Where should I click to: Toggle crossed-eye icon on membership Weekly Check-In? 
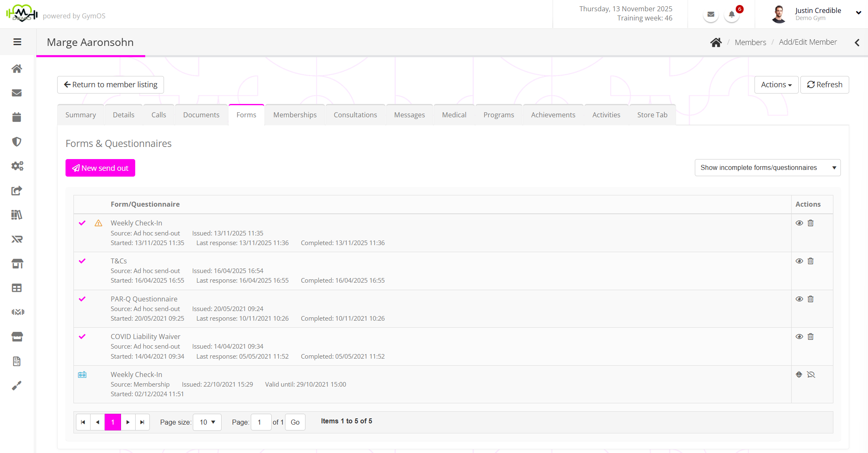coord(811,375)
